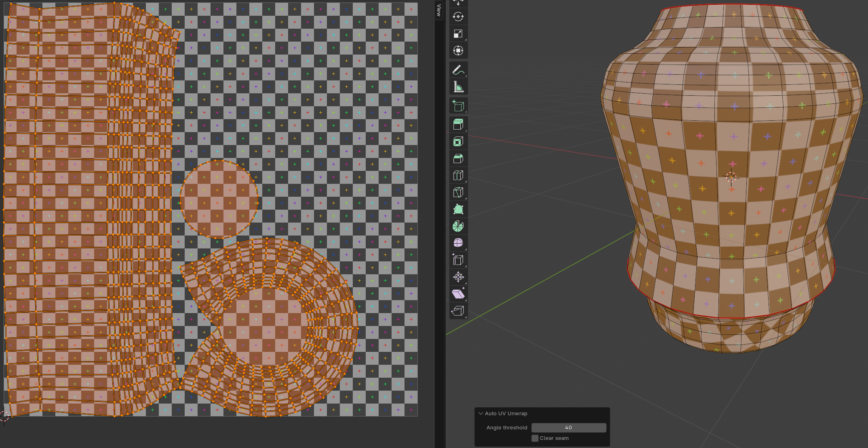The image size is (868, 448).
Task: Select the Inset Faces tool
Action: 458,142
